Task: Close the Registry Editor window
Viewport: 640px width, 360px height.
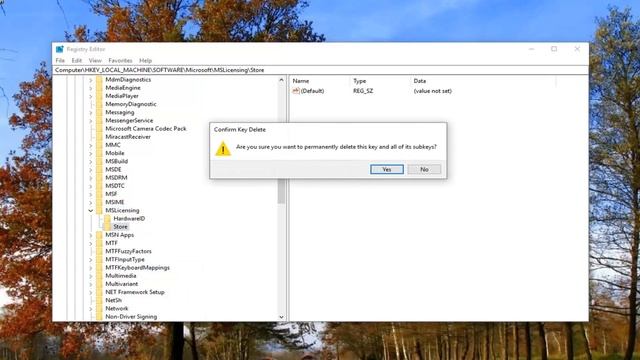Action: click(x=577, y=49)
